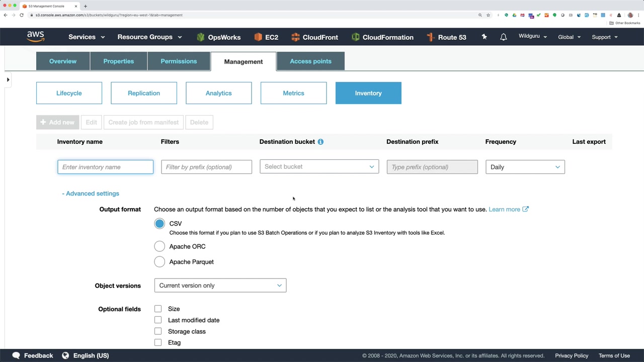Open the Analytics section

click(x=219, y=93)
